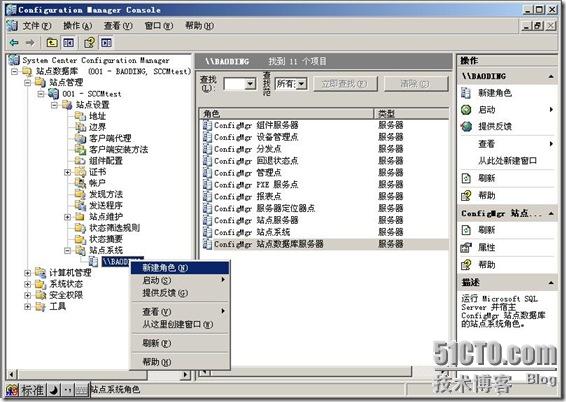This screenshot has height=402, width=566.
Task: Expand the 系统状态 tree node
Action: pyautogui.click(x=27, y=284)
